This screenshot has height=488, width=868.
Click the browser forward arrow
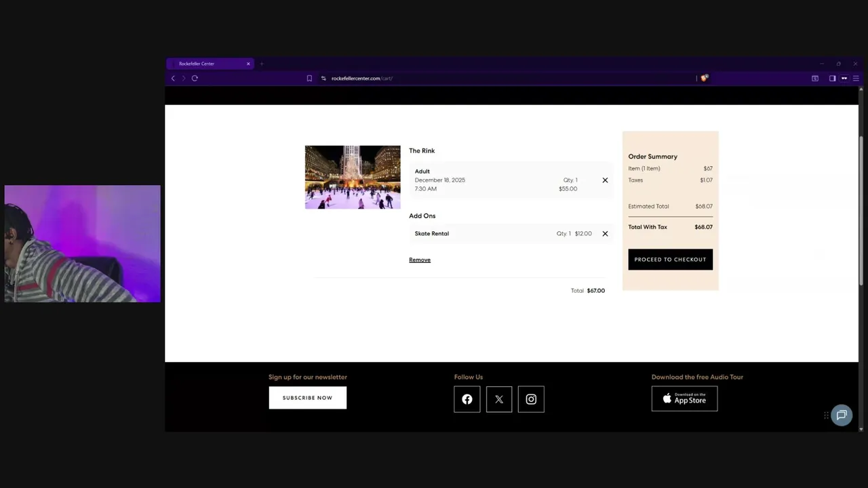point(184,79)
